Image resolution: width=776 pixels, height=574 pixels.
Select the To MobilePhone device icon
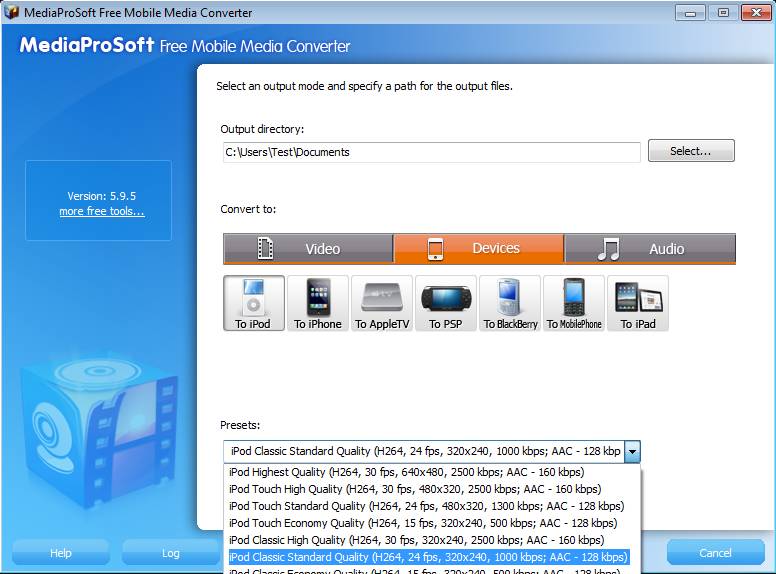tap(574, 303)
